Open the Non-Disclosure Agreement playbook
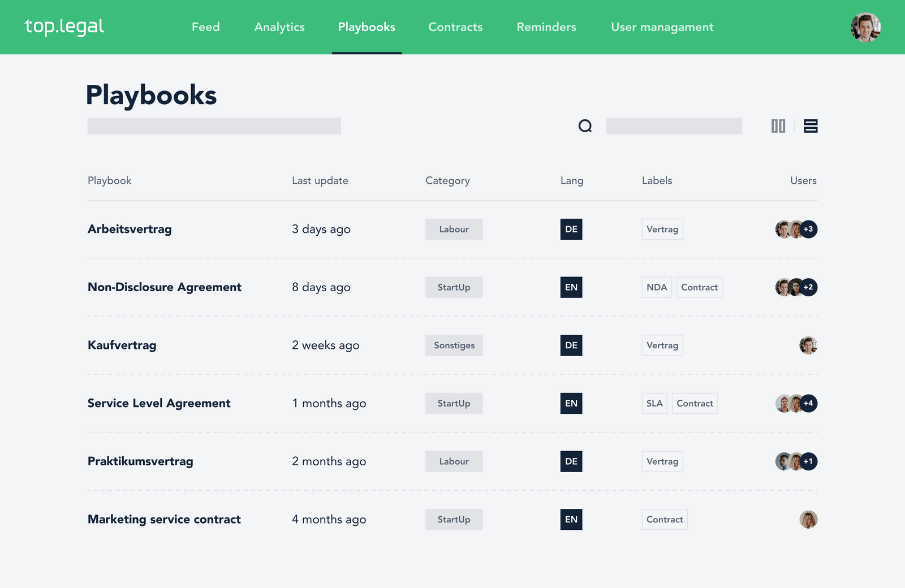Viewport: 905px width, 588px height. (164, 287)
